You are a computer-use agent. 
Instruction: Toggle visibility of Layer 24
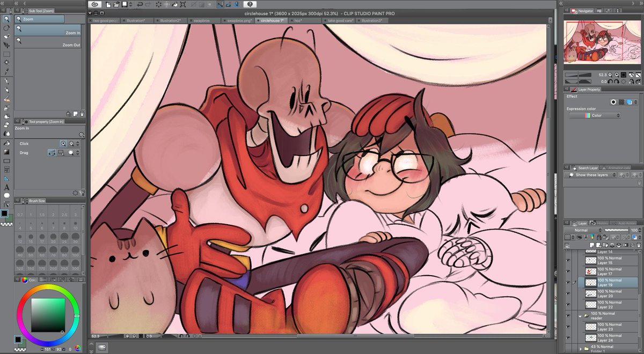point(568,338)
